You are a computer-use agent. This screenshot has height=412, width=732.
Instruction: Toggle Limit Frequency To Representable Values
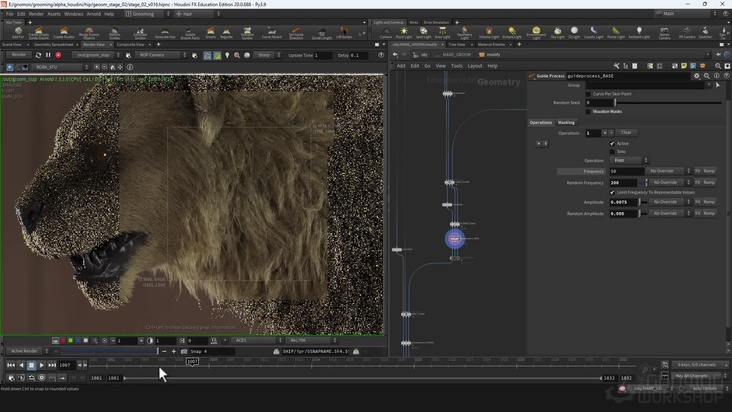(x=613, y=192)
